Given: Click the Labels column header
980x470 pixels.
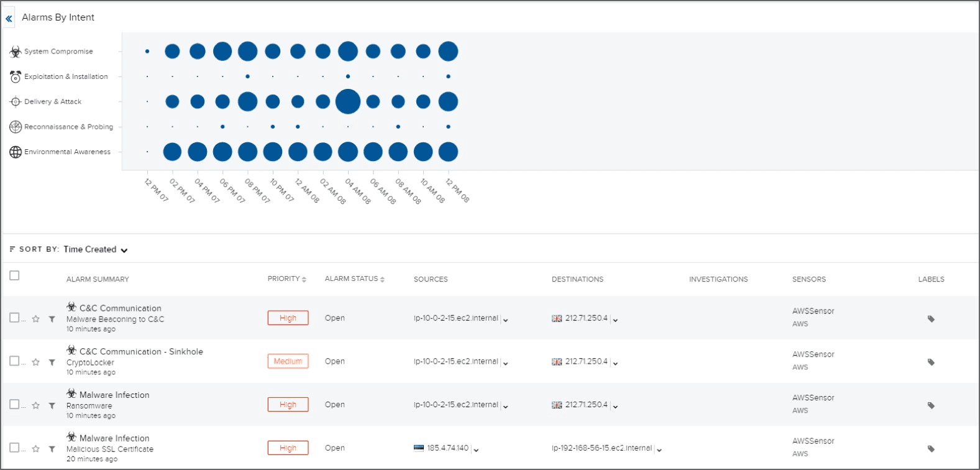Looking at the screenshot, I should pos(931,280).
